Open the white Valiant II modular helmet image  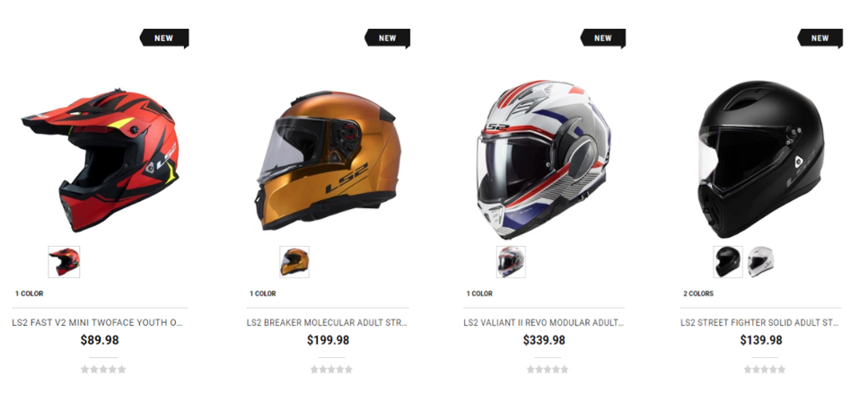pyautogui.click(x=544, y=159)
